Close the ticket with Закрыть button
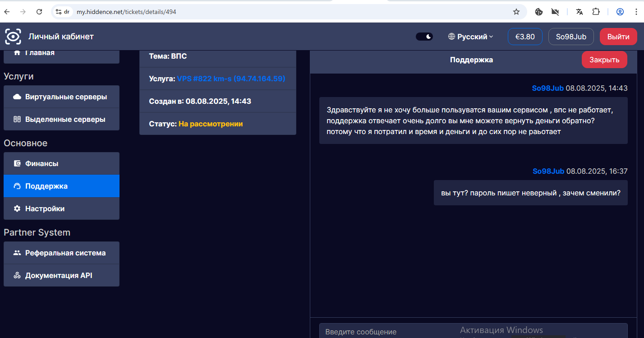 [604, 60]
